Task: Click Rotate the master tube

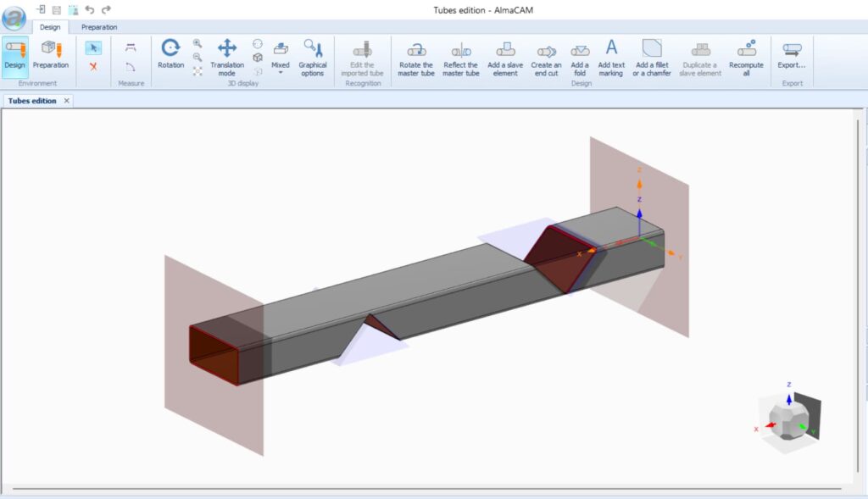Action: [x=416, y=58]
